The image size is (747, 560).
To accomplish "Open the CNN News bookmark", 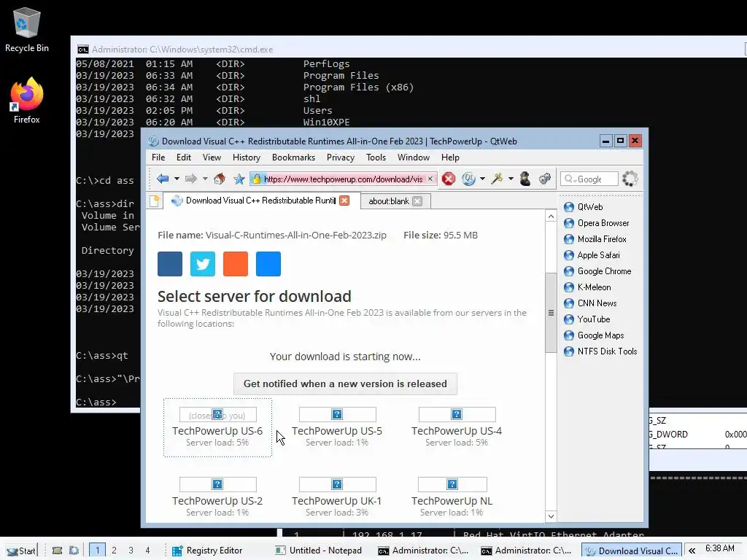I will (590, 303).
